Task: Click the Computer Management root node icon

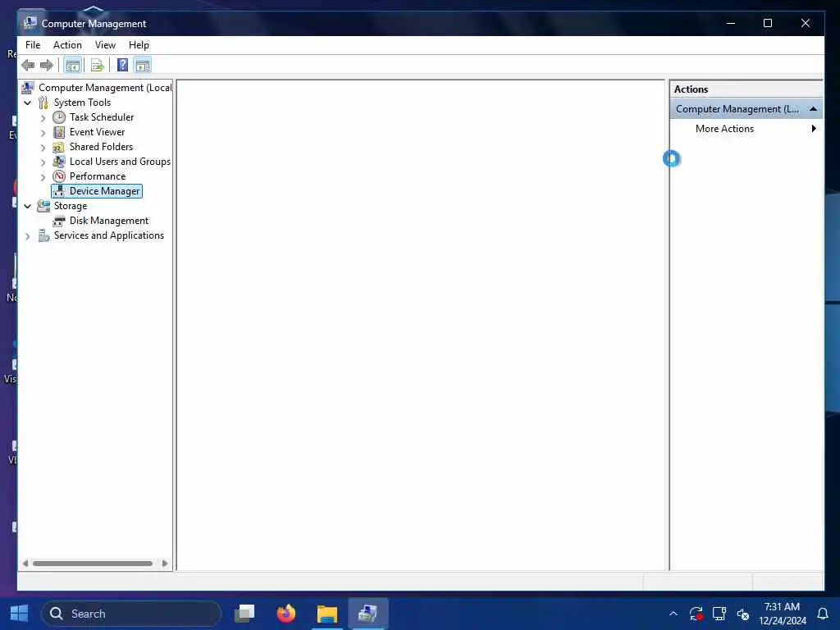Action: coord(28,87)
